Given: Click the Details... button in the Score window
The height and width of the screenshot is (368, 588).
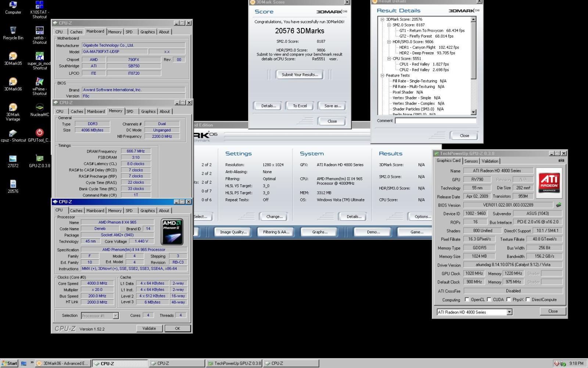Looking at the screenshot, I should point(268,106).
